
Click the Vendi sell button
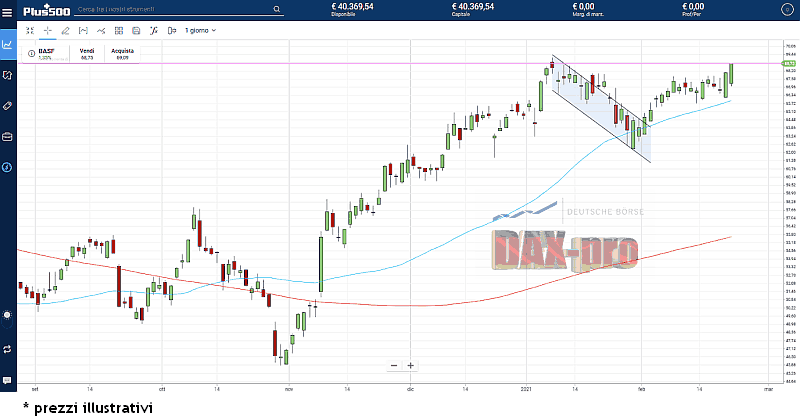87,54
